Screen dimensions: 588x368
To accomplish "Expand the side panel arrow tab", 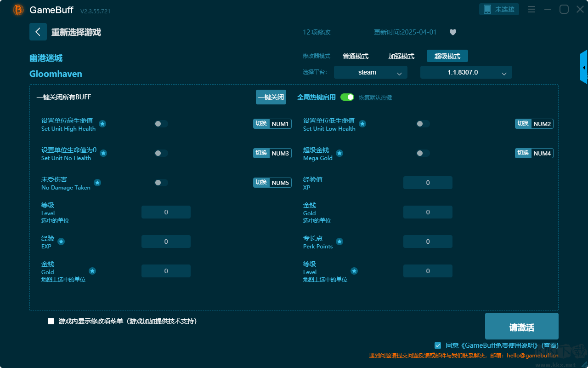I will (x=584, y=67).
